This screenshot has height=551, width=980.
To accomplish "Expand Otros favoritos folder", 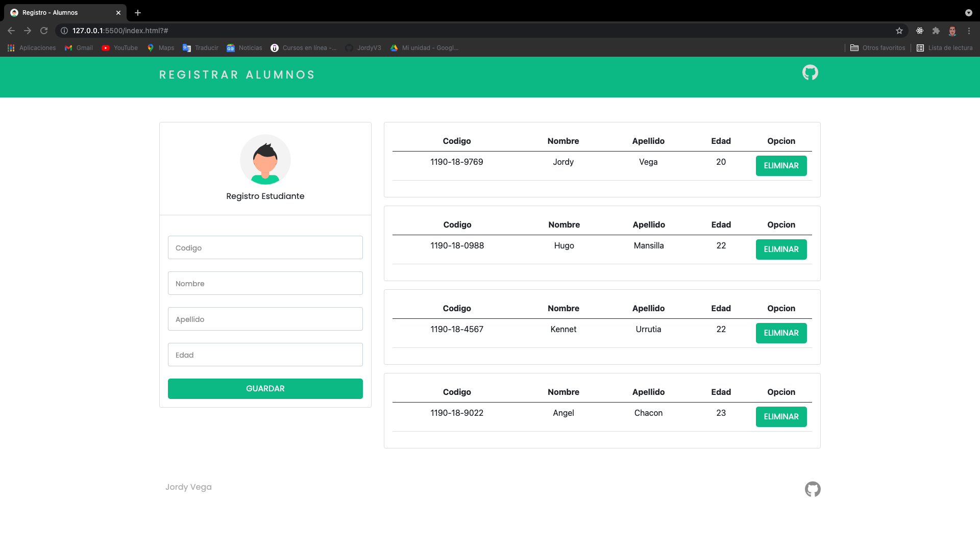I will click(877, 47).
